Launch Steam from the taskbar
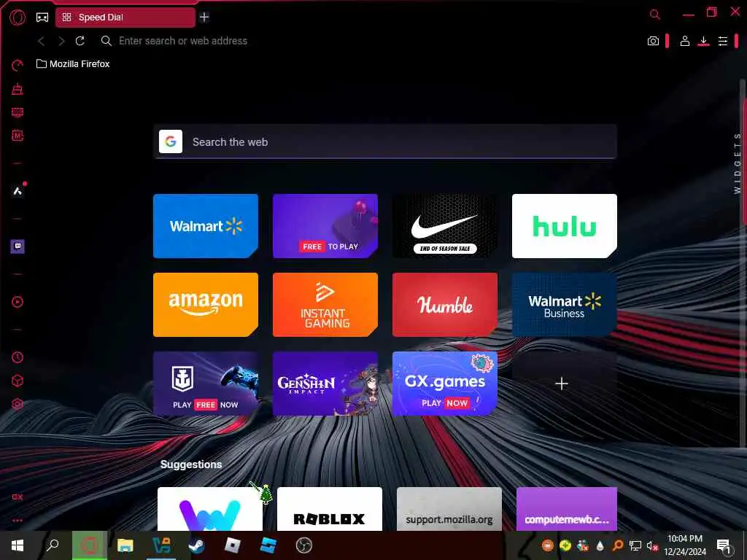Image resolution: width=747 pixels, height=560 pixels. (196, 545)
